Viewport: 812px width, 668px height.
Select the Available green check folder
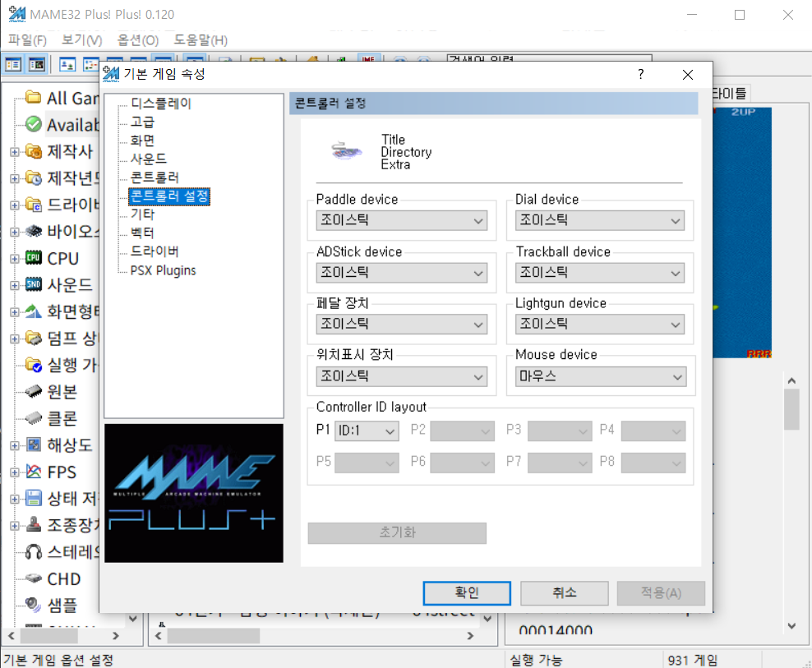click(34, 124)
